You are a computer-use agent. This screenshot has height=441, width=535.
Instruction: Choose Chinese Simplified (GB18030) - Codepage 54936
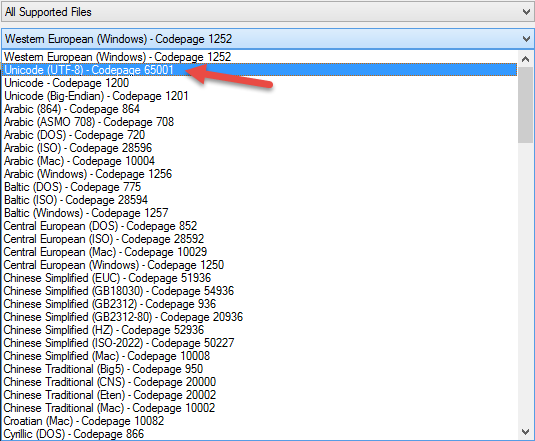(x=260, y=291)
